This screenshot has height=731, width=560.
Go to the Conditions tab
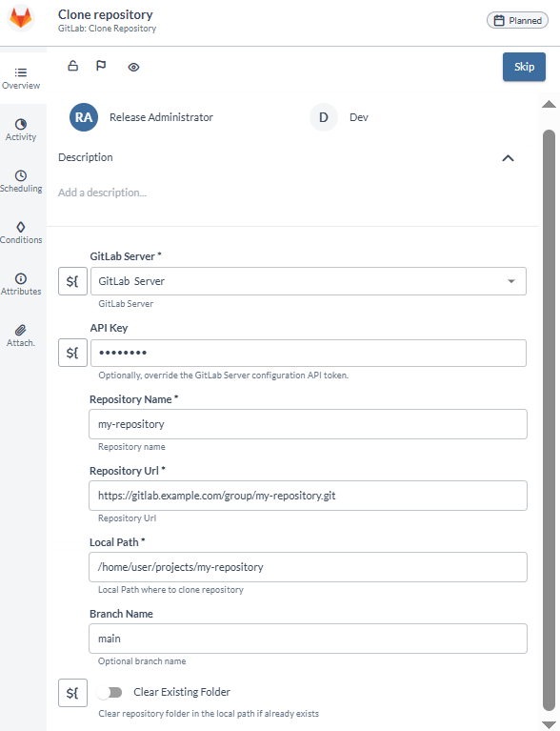pyautogui.click(x=21, y=233)
